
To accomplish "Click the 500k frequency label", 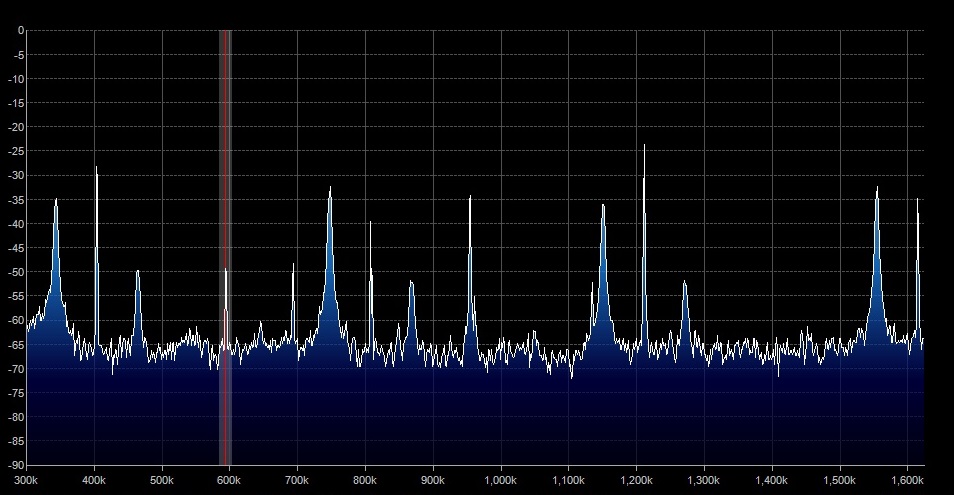I will 162,480.
